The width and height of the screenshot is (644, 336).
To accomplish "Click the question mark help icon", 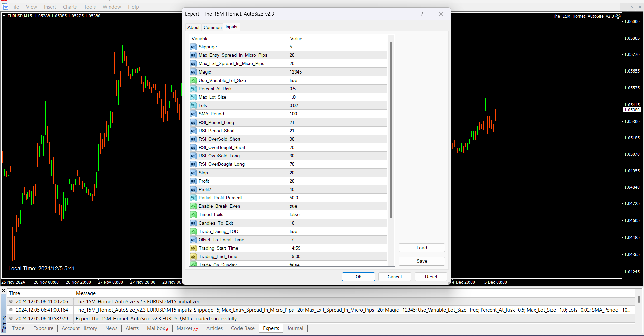I will point(422,14).
